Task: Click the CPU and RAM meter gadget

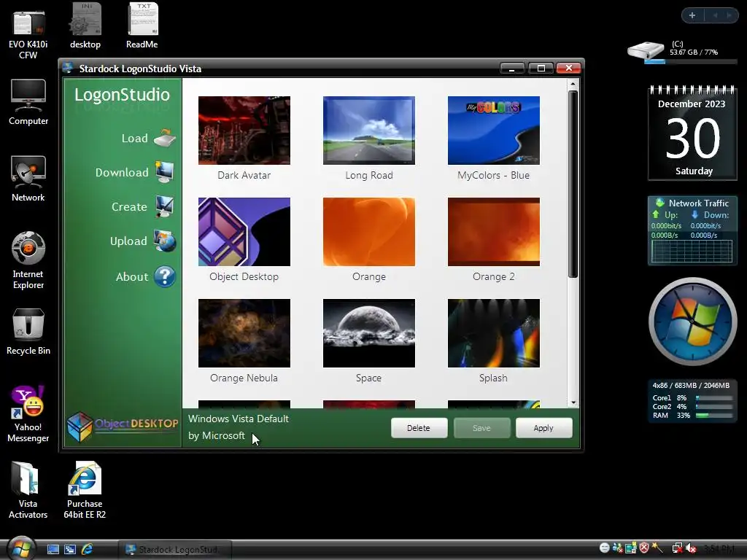Action: tap(692, 401)
